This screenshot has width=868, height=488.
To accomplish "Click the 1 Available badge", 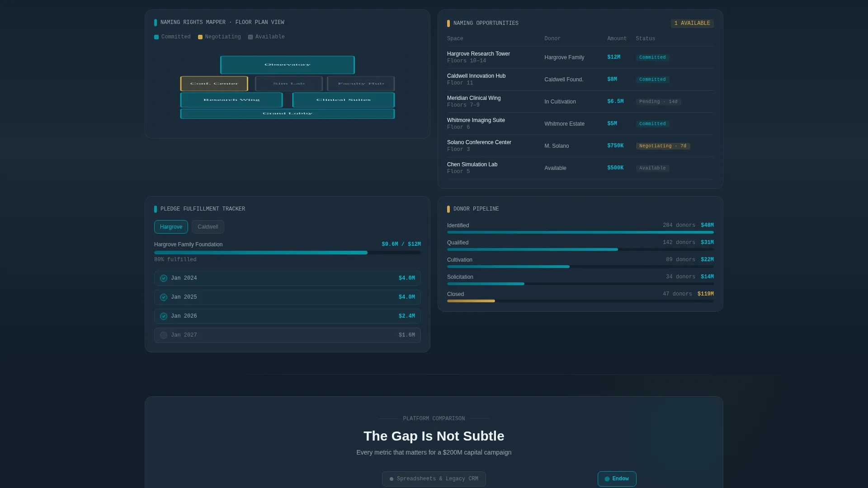I will (692, 23).
